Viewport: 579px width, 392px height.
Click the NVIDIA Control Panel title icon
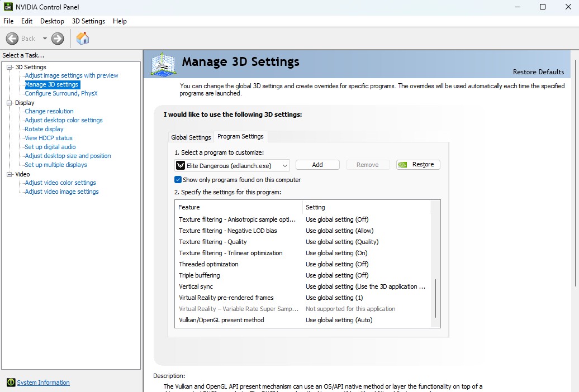[x=8, y=7]
